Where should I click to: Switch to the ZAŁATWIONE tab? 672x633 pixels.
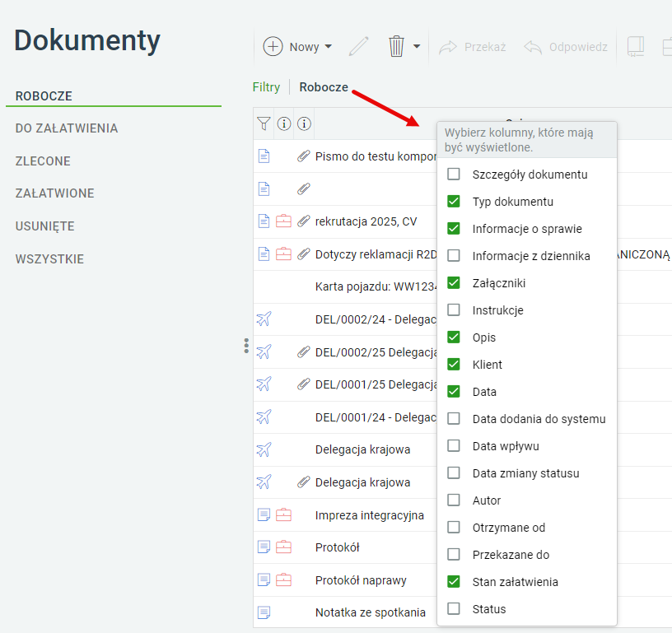(54, 193)
